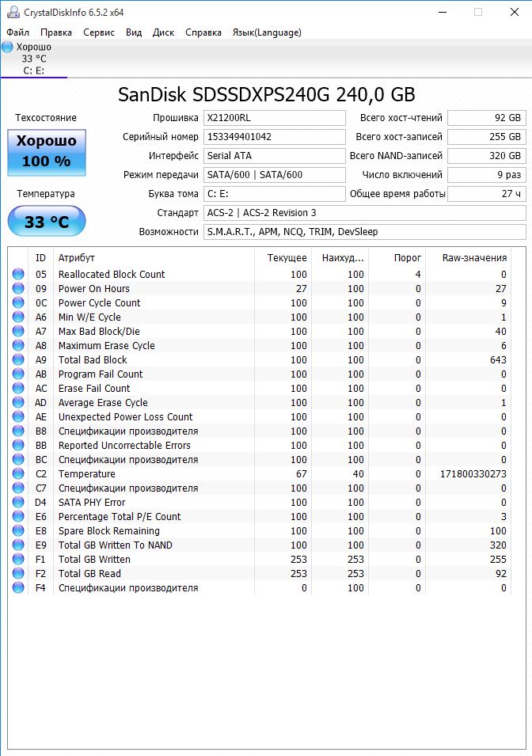Select the C7 Спецификации производителя row text
Screen dimensions: 532x756
point(128,488)
